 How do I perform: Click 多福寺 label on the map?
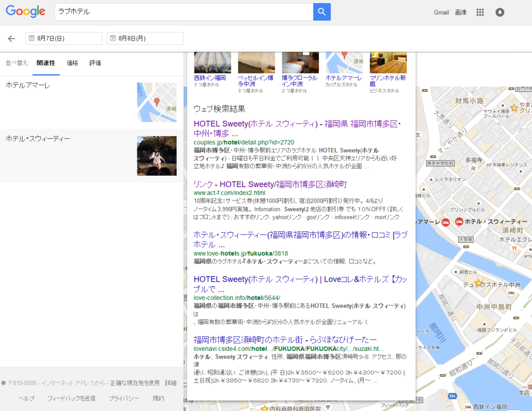[x=474, y=160]
